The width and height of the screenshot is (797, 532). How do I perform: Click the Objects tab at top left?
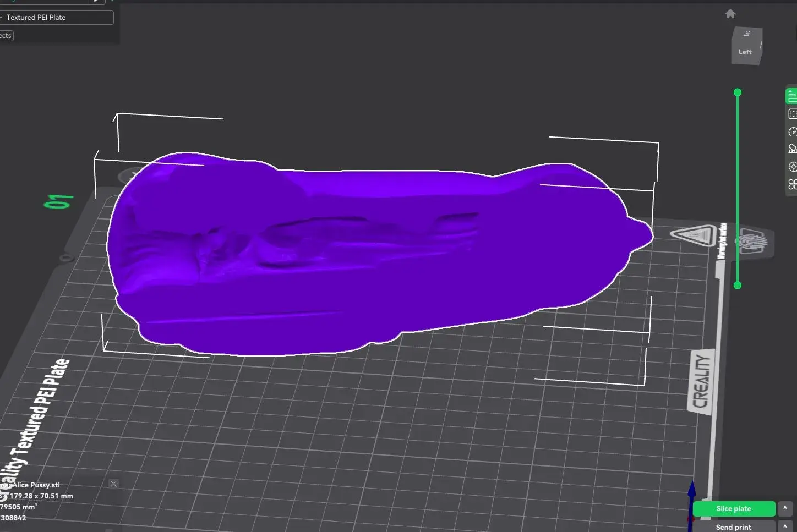coord(6,36)
